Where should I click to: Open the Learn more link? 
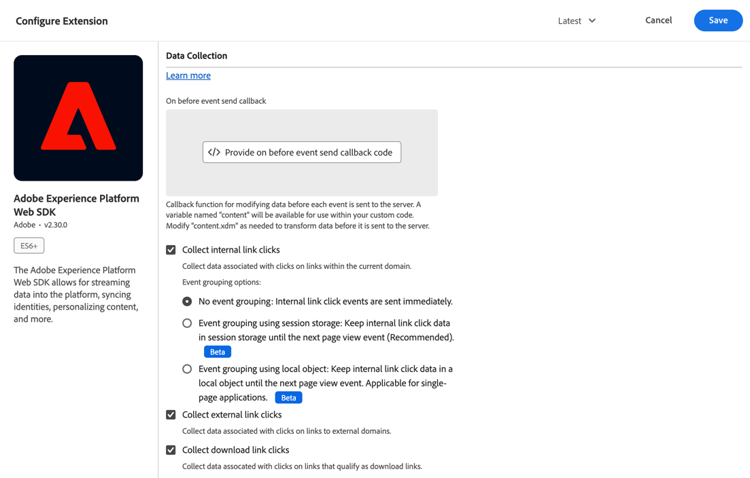(188, 76)
